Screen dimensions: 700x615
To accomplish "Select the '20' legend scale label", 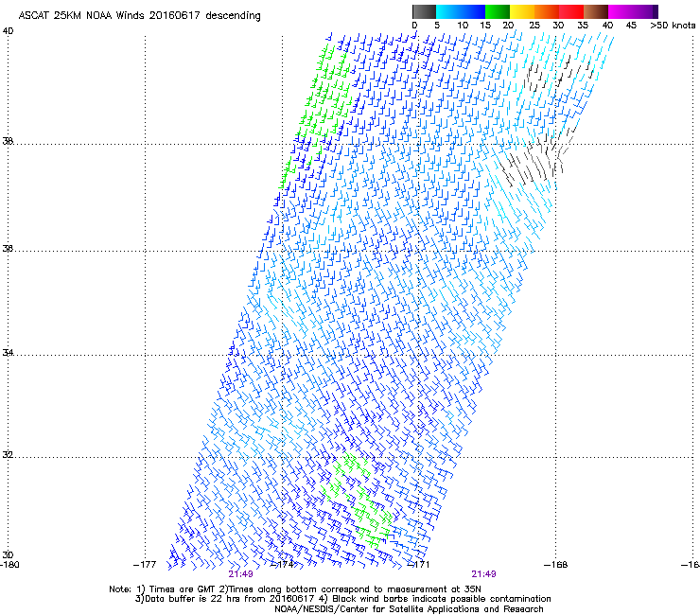I will [x=508, y=26].
